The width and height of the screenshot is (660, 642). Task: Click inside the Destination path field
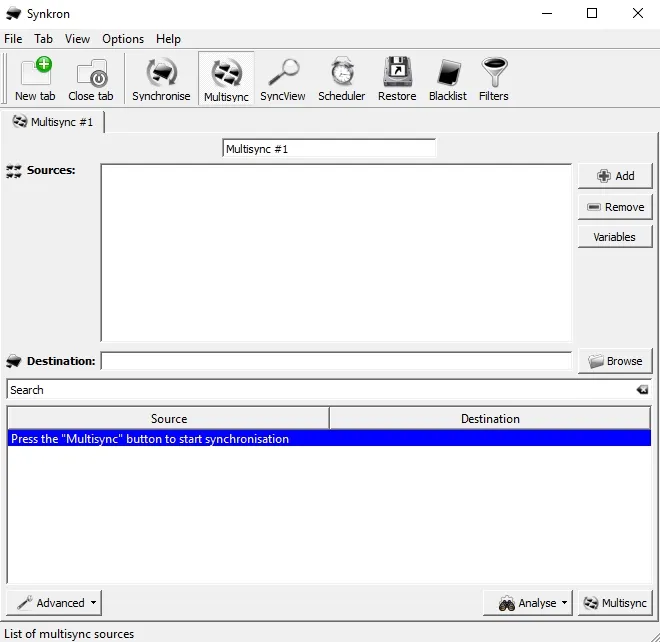pyautogui.click(x=336, y=361)
